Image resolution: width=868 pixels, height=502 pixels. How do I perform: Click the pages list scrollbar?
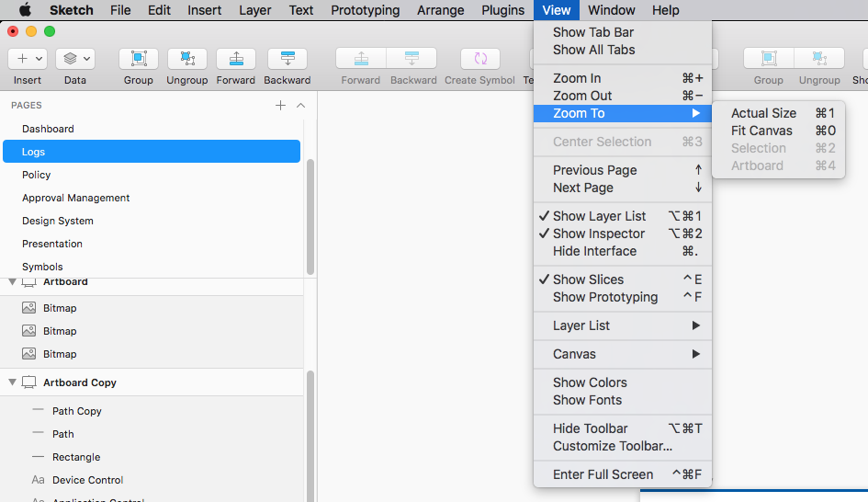[x=310, y=217]
